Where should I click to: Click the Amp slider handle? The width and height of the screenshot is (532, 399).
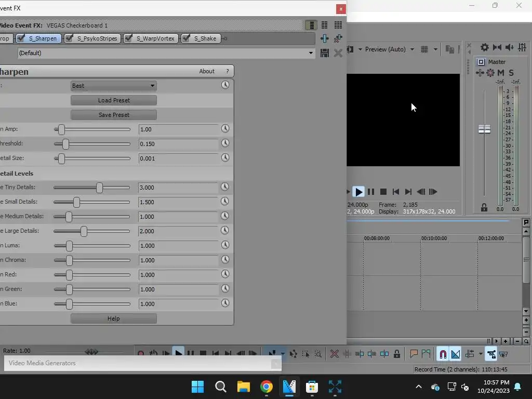point(61,129)
